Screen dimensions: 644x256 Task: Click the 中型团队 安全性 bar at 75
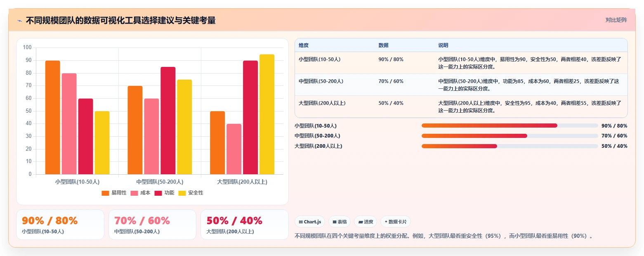[x=184, y=127]
